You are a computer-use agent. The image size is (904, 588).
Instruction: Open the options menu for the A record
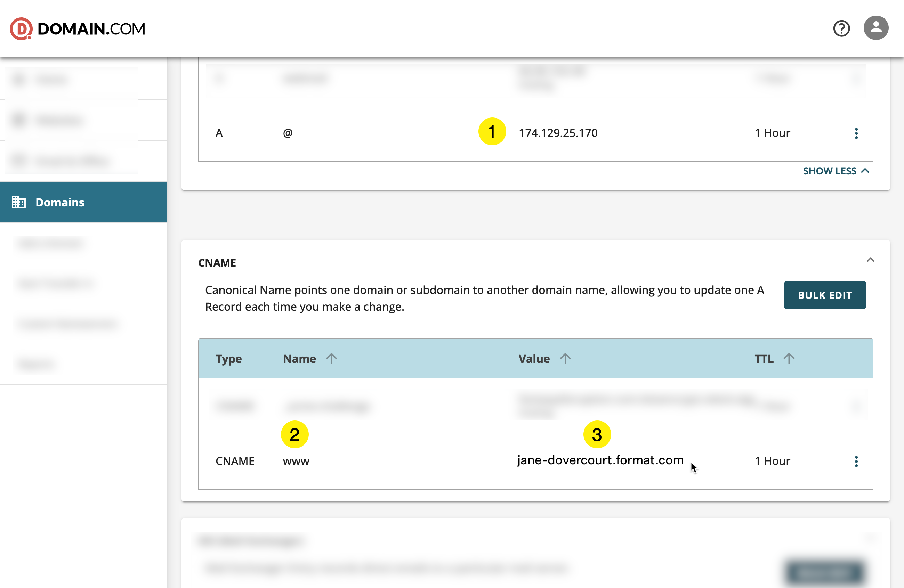click(856, 133)
